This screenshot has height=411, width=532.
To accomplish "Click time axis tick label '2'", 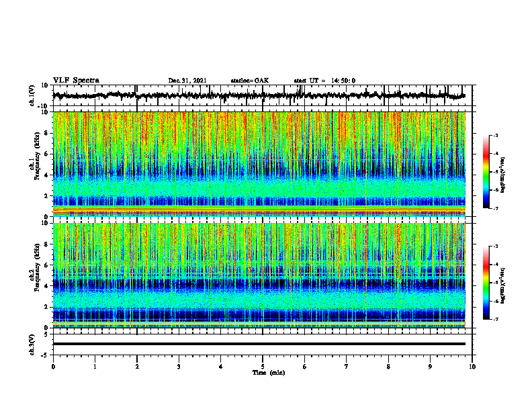I will [137, 367].
